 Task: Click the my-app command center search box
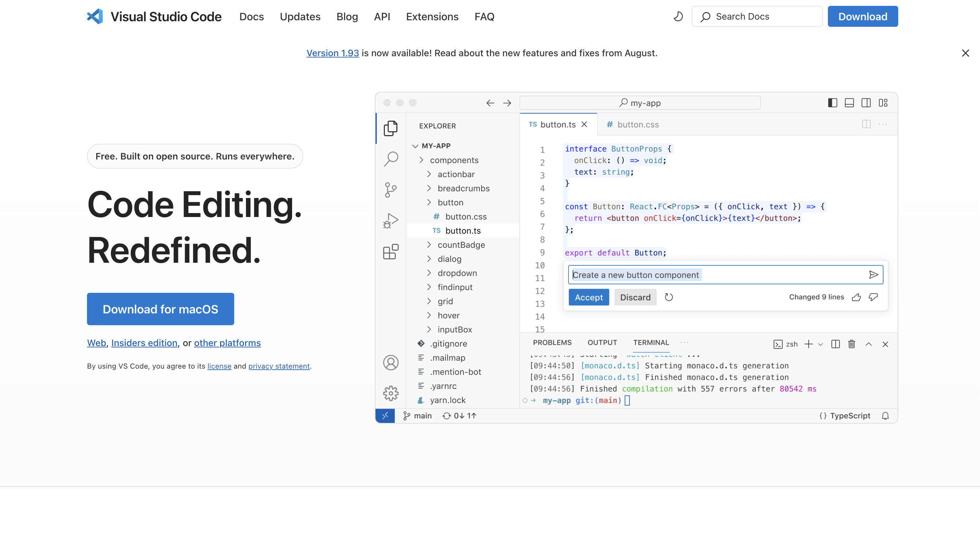click(640, 103)
